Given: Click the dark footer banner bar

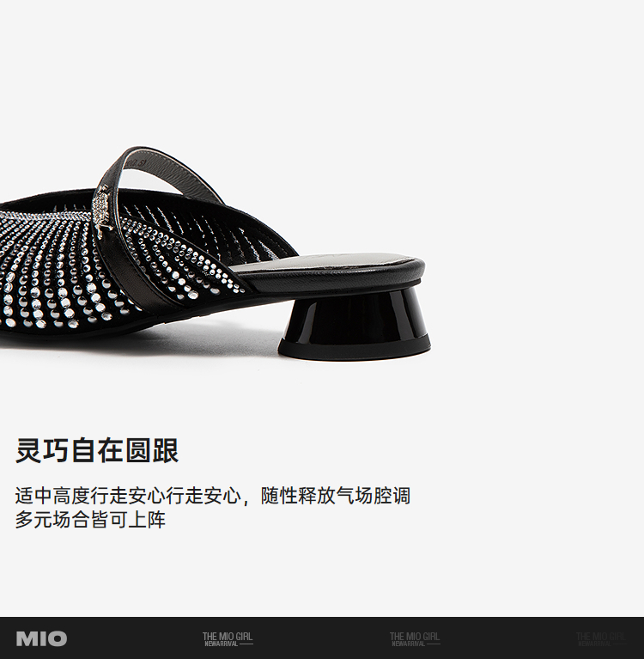Looking at the screenshot, I should point(322,638).
